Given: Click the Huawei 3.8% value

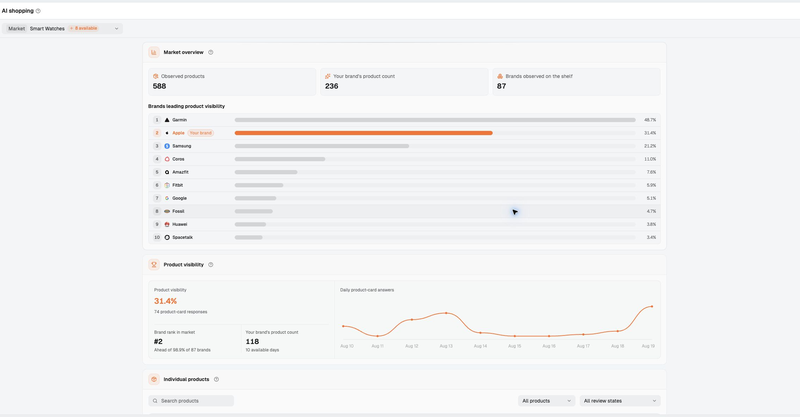Looking at the screenshot, I should (x=651, y=224).
